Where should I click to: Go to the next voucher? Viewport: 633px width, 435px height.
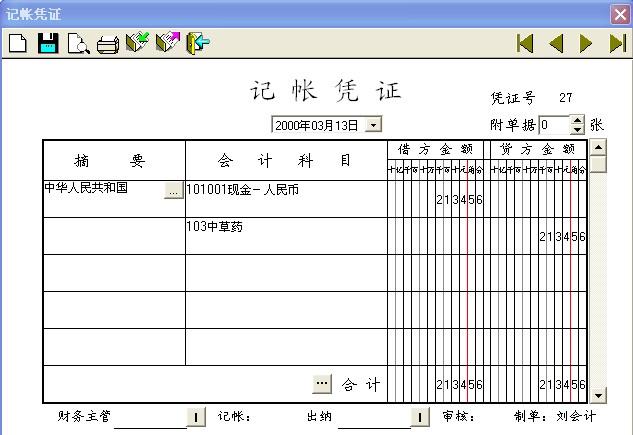pyautogui.click(x=585, y=43)
